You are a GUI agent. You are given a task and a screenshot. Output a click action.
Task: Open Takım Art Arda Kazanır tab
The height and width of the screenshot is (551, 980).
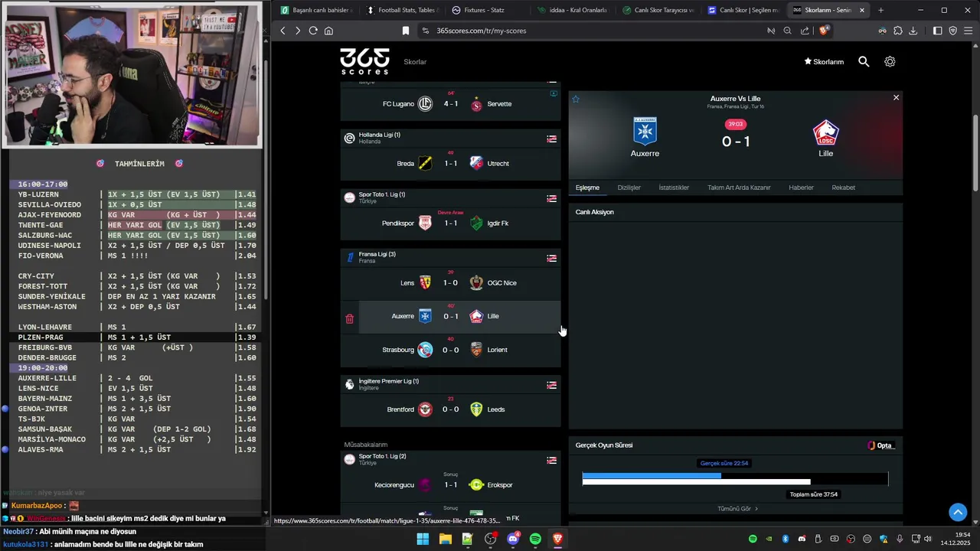click(739, 187)
